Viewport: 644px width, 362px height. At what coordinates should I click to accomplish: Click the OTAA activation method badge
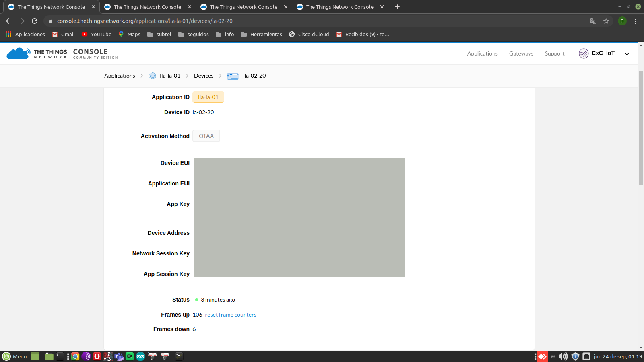[x=206, y=136]
